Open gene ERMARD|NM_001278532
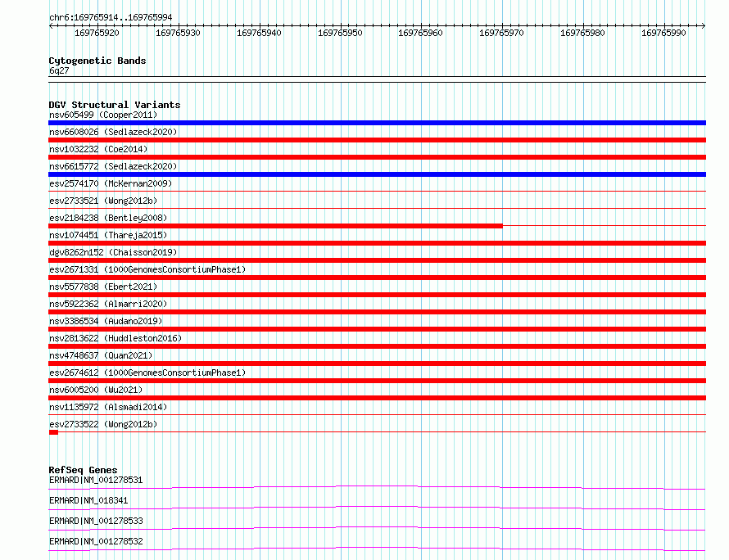 (x=96, y=541)
